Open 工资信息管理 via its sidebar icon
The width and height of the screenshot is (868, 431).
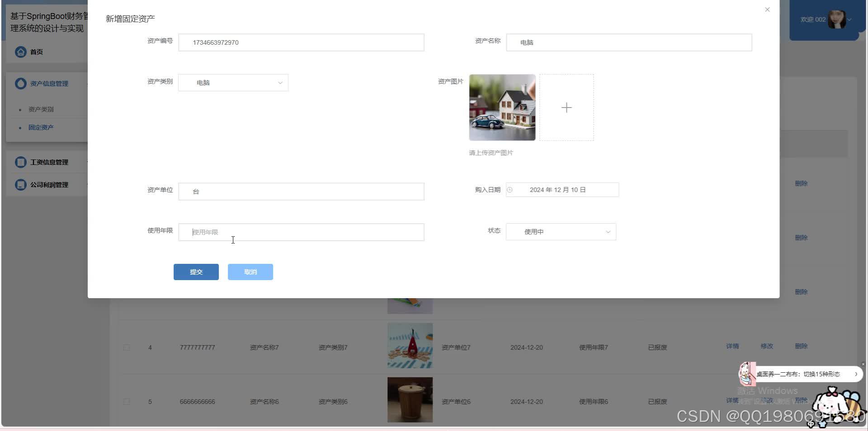(x=20, y=162)
